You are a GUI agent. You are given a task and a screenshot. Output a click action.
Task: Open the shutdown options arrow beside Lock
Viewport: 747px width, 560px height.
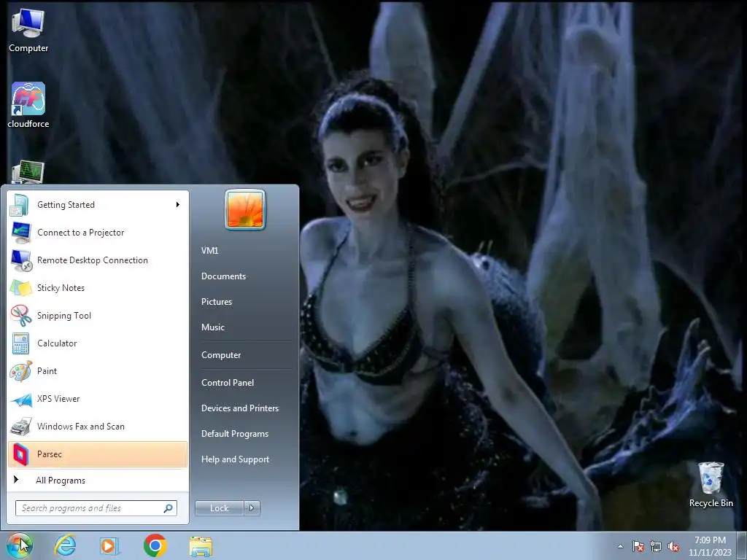(252, 508)
